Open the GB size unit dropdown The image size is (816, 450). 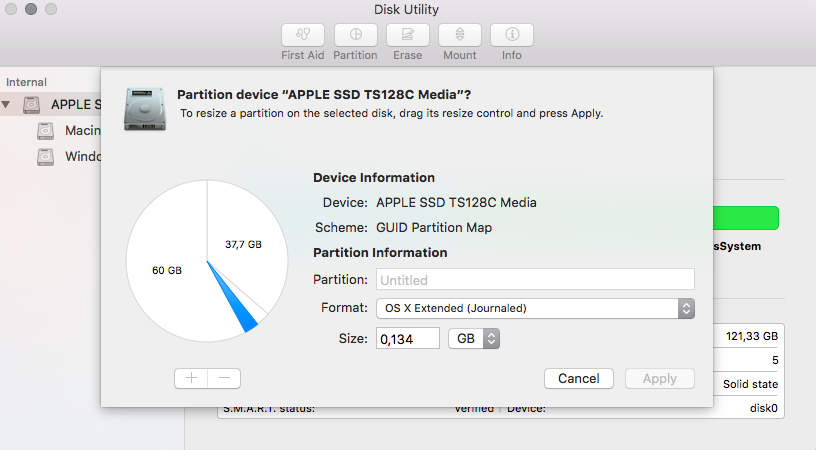473,339
